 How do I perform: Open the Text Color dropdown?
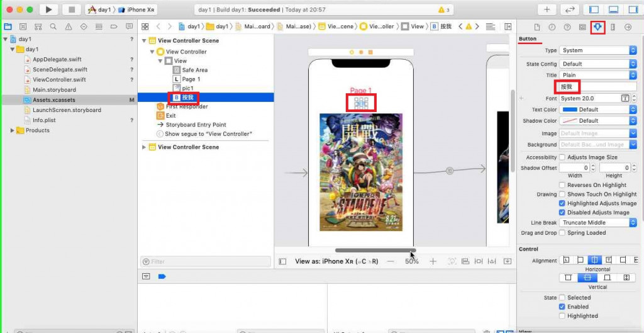(x=633, y=110)
